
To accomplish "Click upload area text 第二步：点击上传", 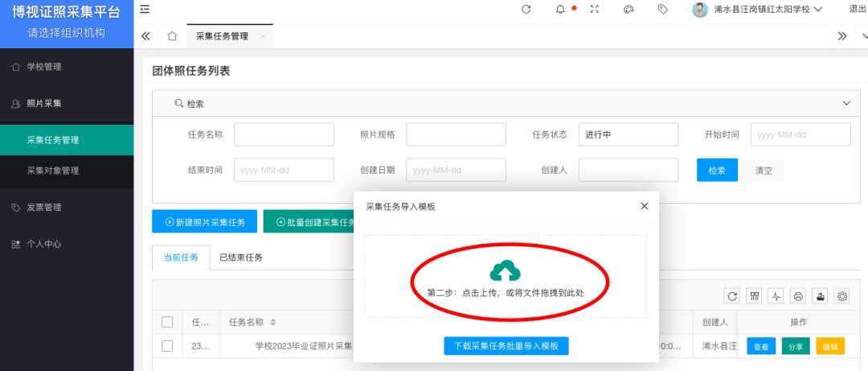I will point(506,293).
